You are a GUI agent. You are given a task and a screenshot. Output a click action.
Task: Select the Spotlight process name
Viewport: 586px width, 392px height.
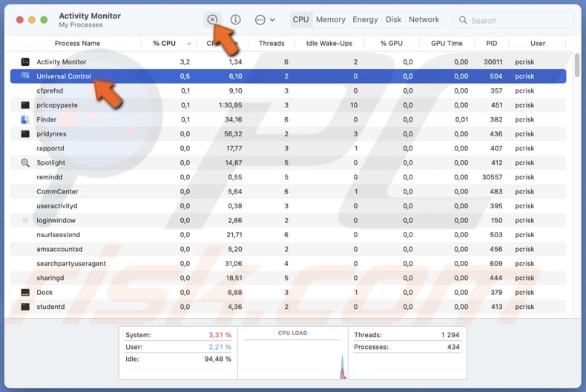pyautogui.click(x=51, y=163)
